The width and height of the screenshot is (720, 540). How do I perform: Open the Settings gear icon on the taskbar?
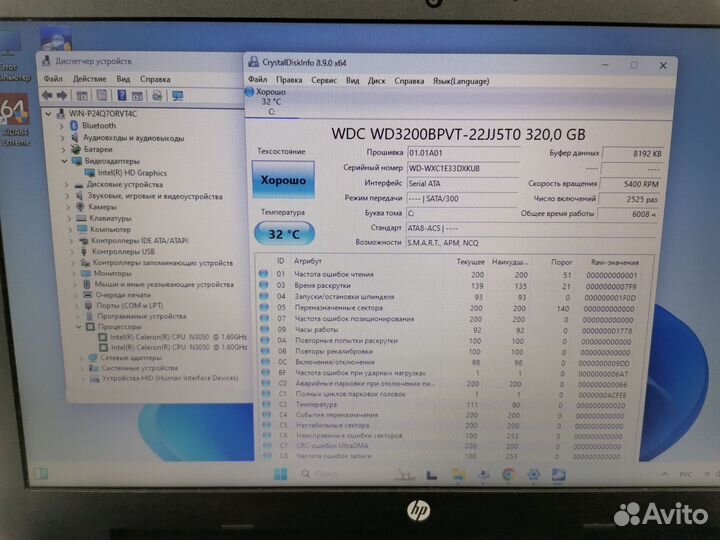pyautogui.click(x=533, y=474)
